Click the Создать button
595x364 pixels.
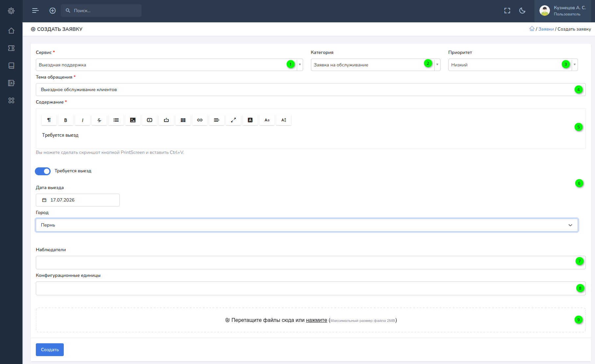point(50,350)
